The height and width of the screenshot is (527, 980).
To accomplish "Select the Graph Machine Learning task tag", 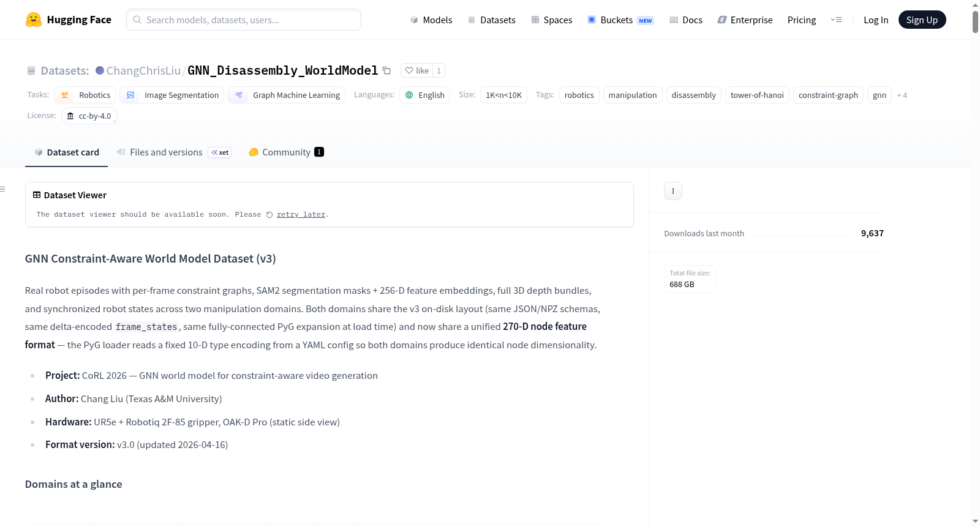I will [x=287, y=95].
